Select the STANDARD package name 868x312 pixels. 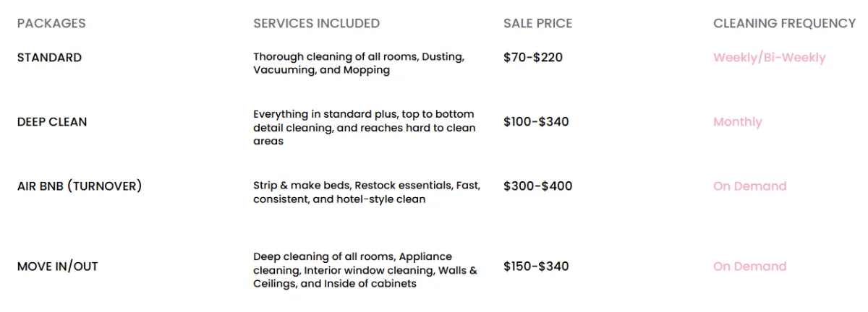tap(49, 57)
